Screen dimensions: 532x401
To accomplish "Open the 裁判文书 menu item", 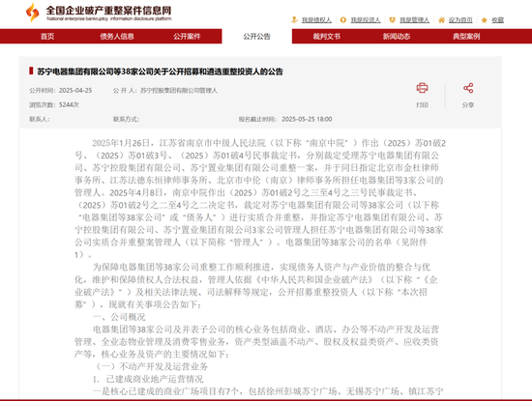I will [x=327, y=37].
